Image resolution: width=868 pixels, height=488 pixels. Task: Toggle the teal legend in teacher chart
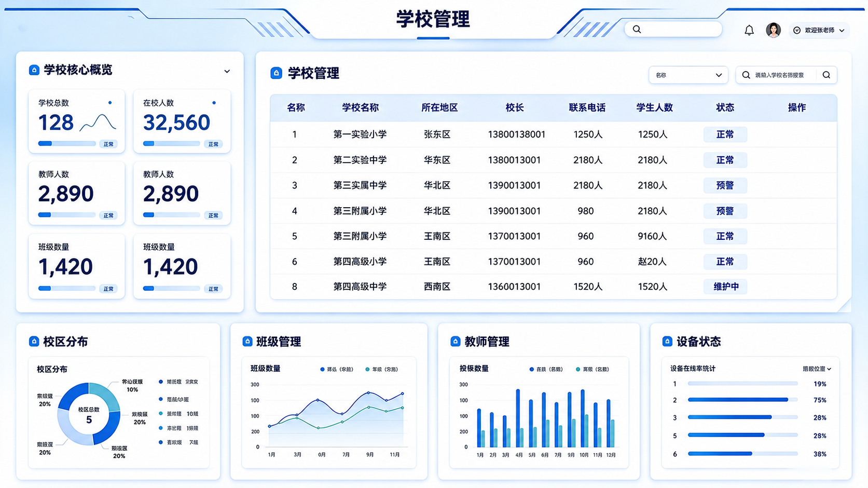593,370
